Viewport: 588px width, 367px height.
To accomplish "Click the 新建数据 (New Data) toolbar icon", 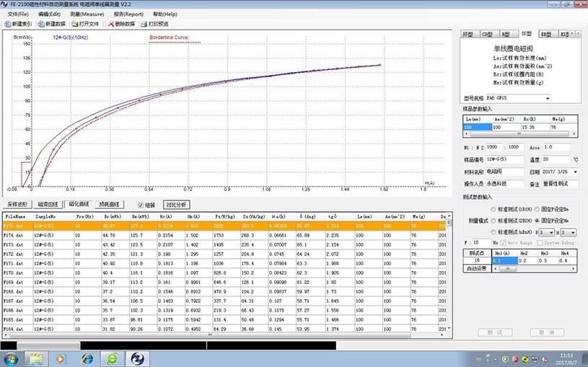I will pyautogui.click(x=41, y=24).
